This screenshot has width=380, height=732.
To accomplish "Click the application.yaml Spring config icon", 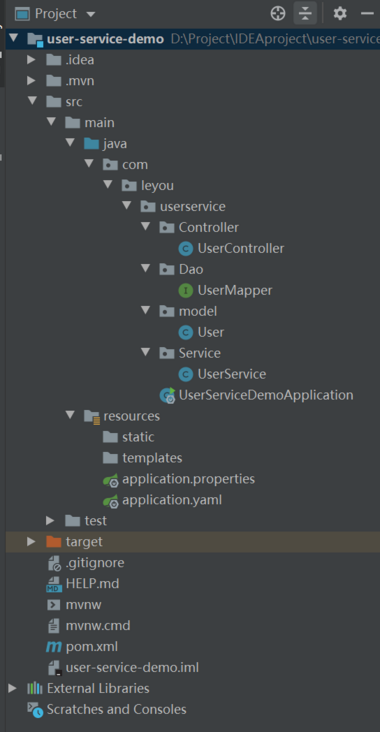I will [x=111, y=501].
